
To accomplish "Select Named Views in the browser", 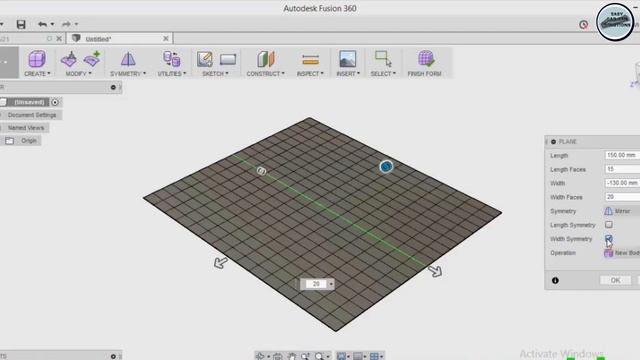I will [x=26, y=128].
